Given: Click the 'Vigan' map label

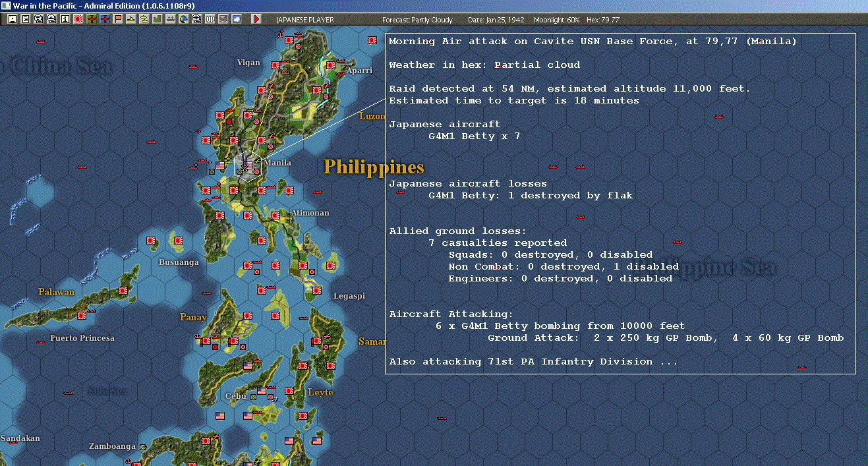Looking at the screenshot, I should click(248, 63).
